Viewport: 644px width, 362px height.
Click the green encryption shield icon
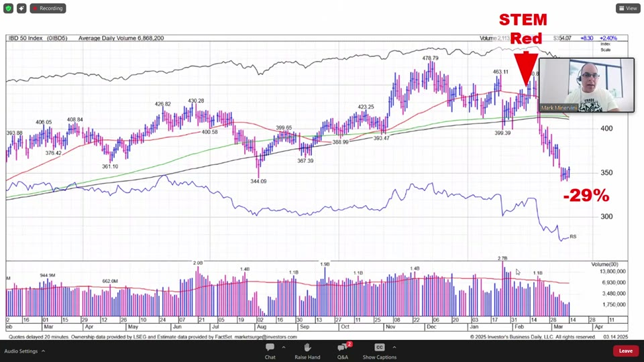click(x=8, y=8)
